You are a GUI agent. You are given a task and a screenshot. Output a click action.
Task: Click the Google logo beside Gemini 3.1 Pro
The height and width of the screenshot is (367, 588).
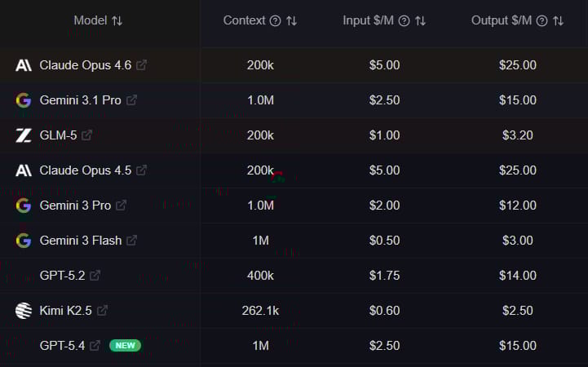[x=24, y=100]
